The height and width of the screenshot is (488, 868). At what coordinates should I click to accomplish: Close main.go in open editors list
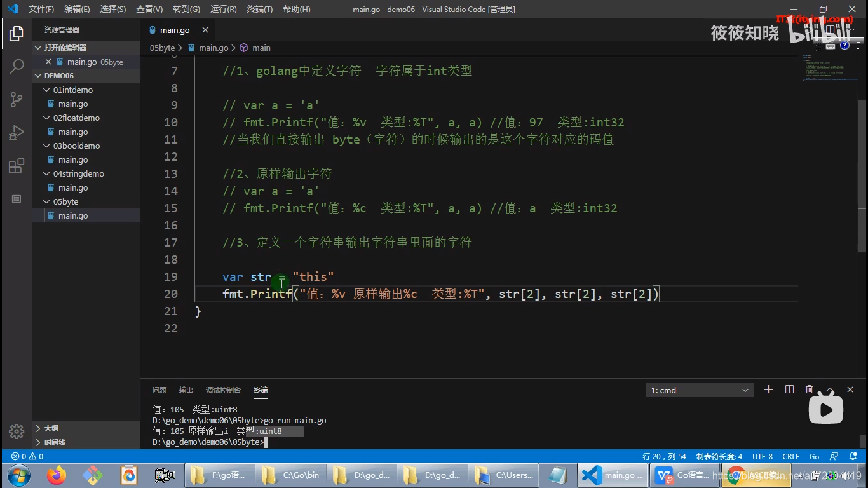click(48, 62)
